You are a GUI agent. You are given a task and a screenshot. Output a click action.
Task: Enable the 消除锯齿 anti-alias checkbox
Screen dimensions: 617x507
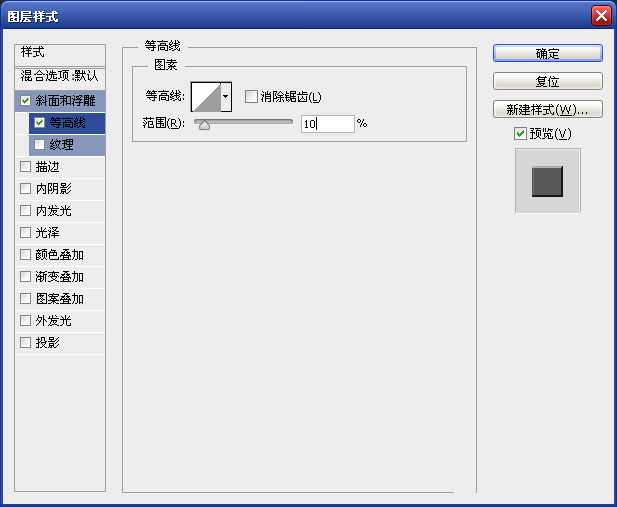tap(251, 97)
